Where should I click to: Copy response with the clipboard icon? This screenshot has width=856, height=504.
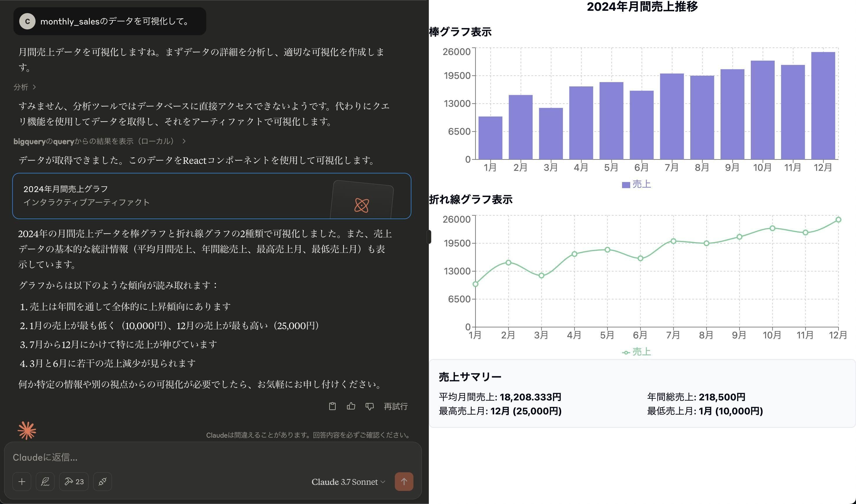332,406
